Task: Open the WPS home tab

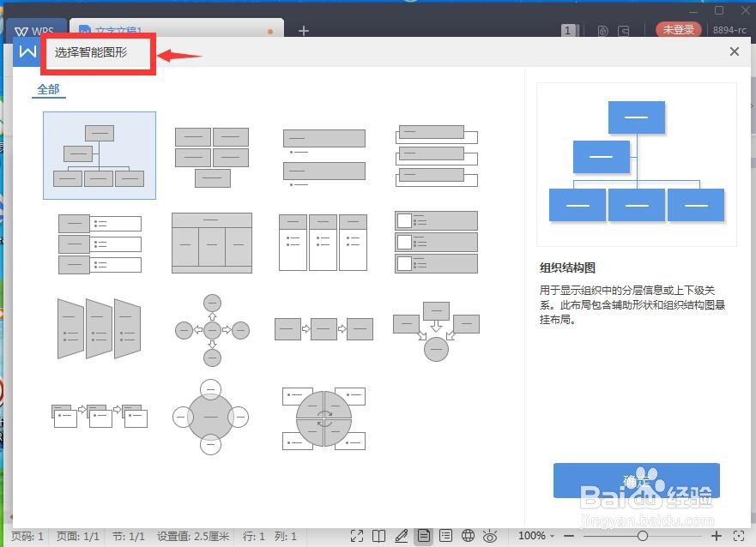Action: coord(34,31)
